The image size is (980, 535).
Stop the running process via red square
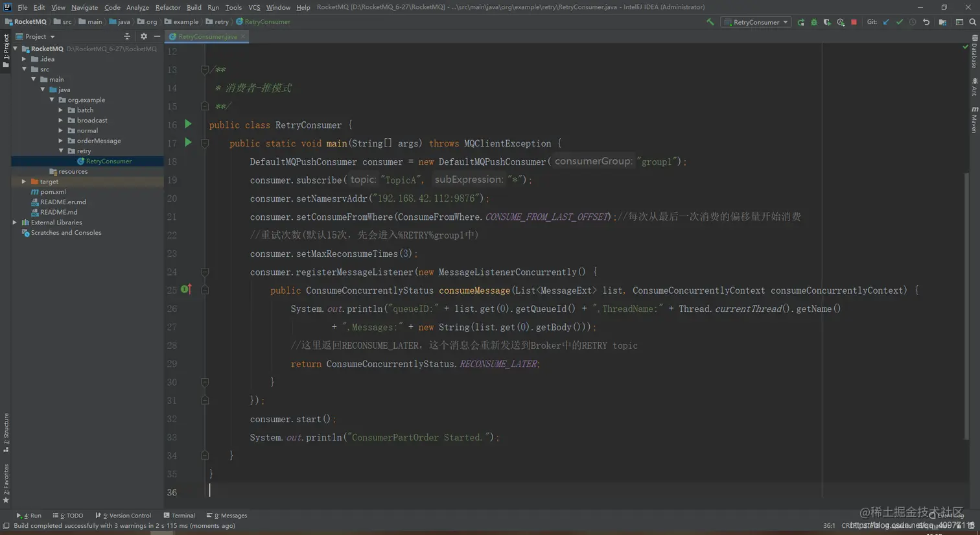point(854,22)
